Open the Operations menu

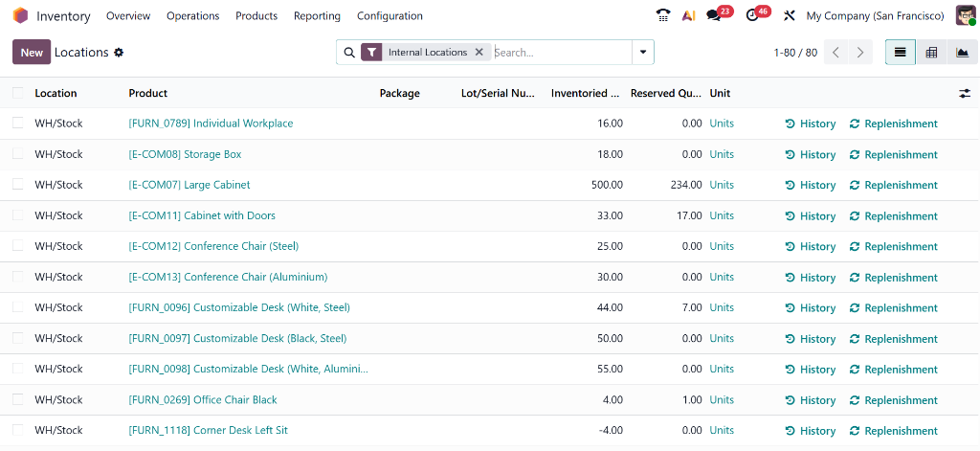tap(192, 15)
